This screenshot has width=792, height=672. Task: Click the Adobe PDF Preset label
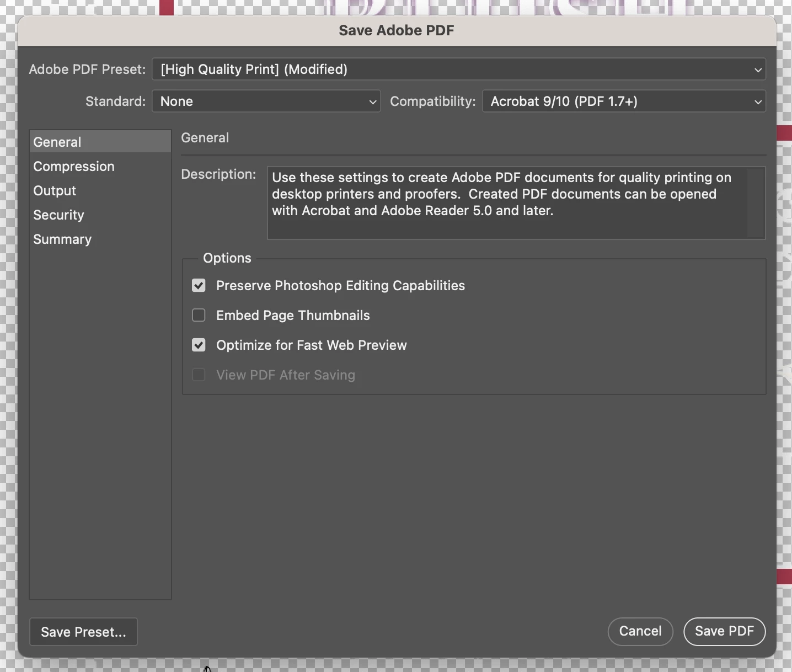pos(87,70)
